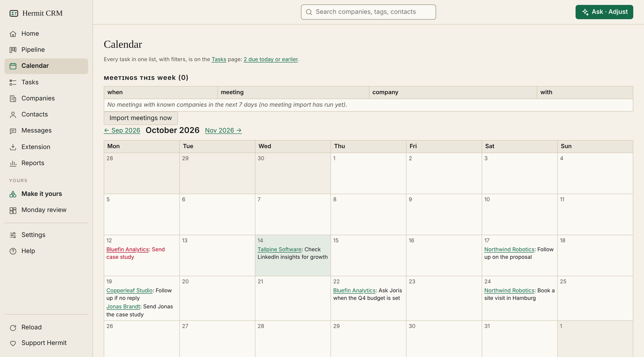The height and width of the screenshot is (357, 644).
Task: Click the Messages chat icon
Action: click(13, 131)
